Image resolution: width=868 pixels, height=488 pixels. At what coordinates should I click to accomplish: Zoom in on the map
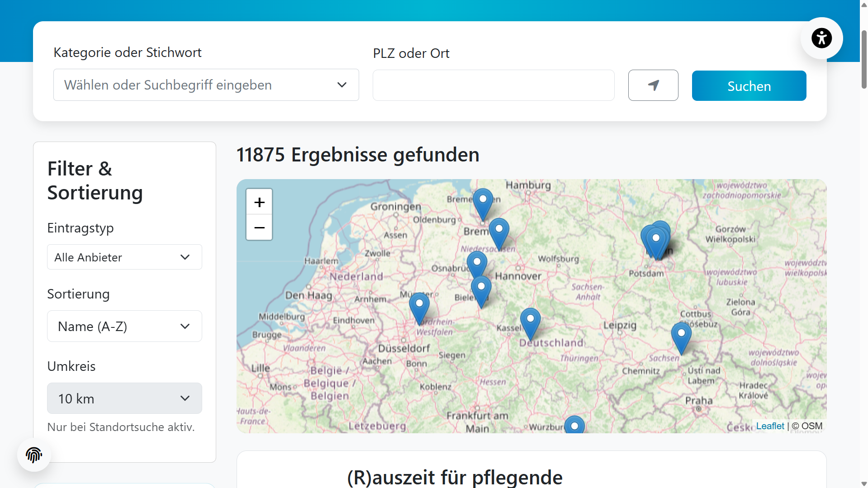[x=259, y=202]
